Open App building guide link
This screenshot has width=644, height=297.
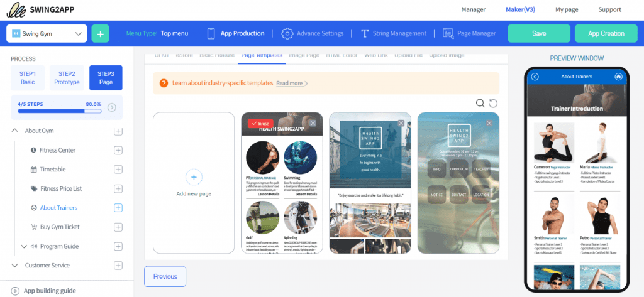tap(50, 291)
